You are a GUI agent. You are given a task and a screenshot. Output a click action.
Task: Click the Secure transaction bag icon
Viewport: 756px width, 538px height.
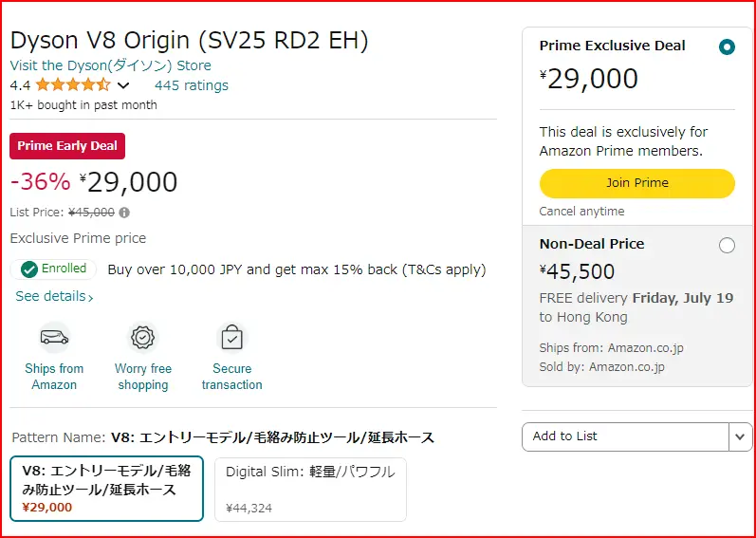231,337
